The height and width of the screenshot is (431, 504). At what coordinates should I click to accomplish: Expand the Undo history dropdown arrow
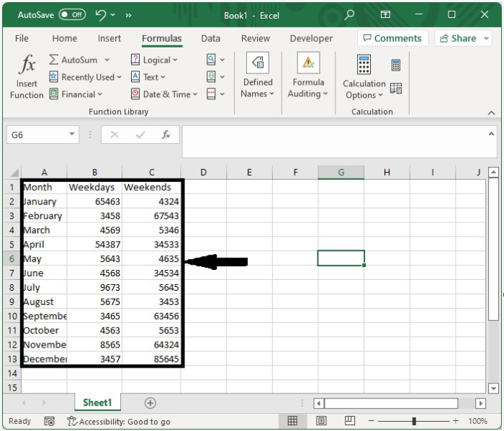pos(113,15)
